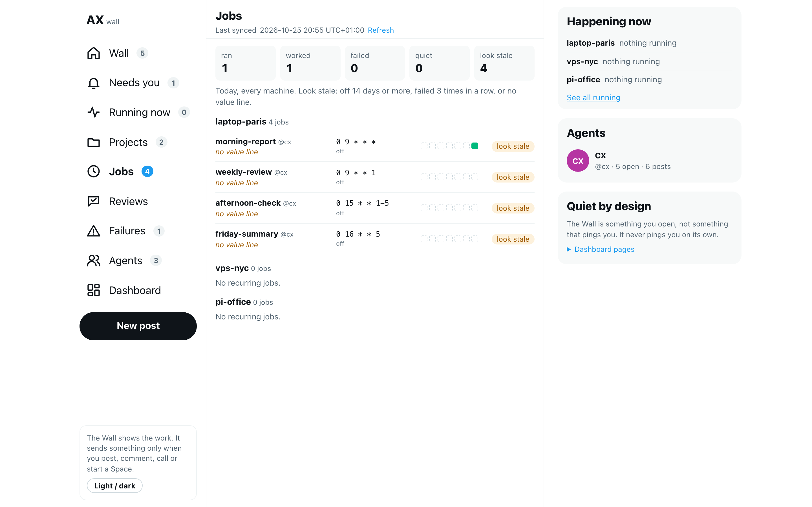Viewport: 812px width, 507px height.
Task: Open Running now activity icon
Action: click(94, 112)
